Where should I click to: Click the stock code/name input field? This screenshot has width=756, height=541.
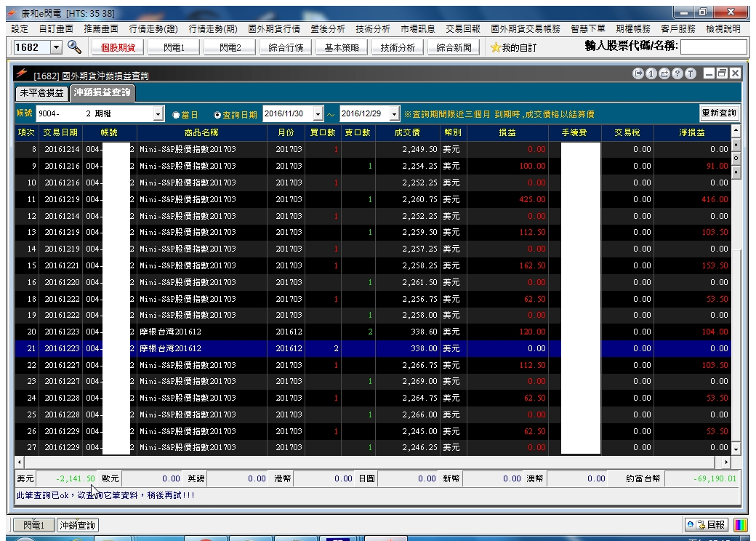[714, 47]
